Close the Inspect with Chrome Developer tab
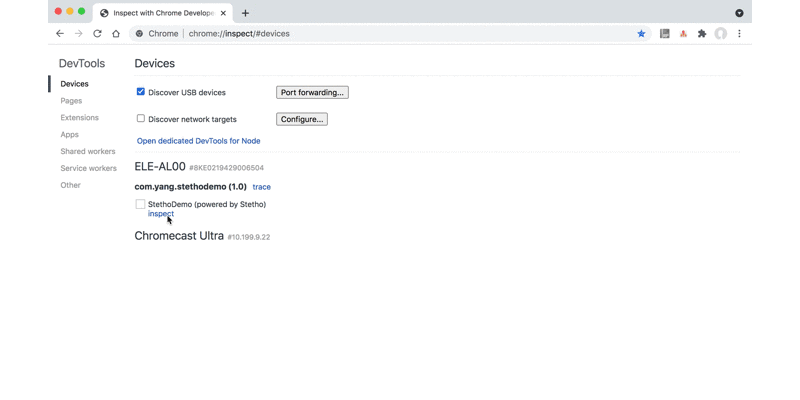800x400 pixels. tap(223, 13)
